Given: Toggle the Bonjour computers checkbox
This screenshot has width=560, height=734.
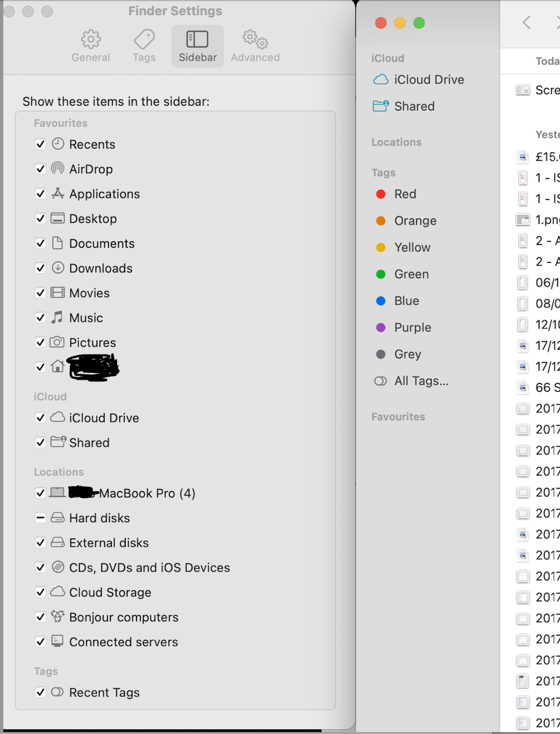Looking at the screenshot, I should tap(41, 617).
